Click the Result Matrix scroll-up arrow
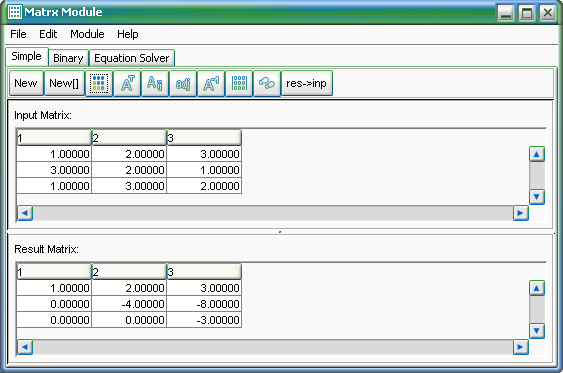 (537, 288)
